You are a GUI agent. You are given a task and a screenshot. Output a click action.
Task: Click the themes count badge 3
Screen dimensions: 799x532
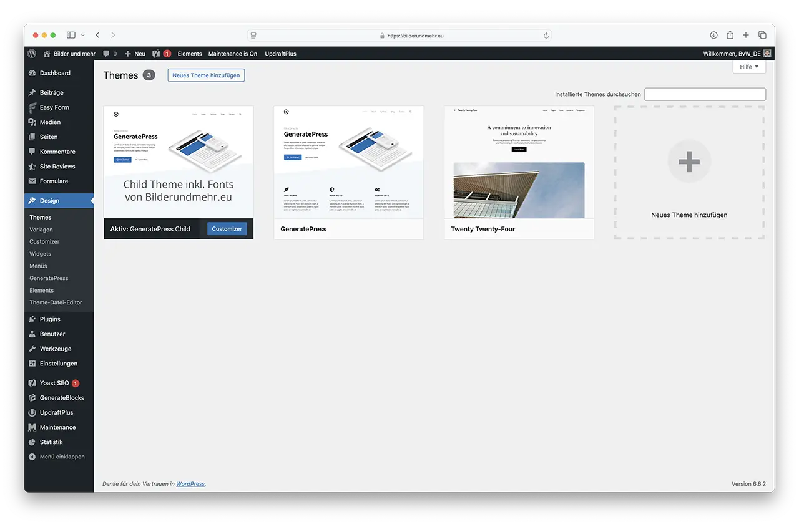click(x=149, y=75)
